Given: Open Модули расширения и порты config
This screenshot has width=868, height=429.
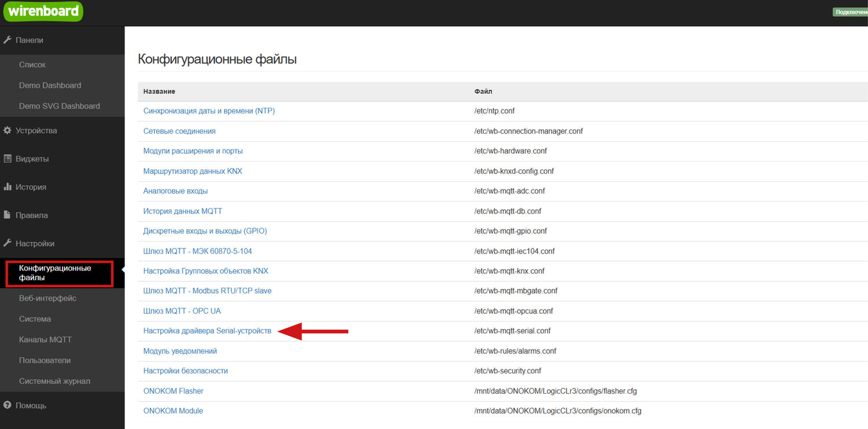Looking at the screenshot, I should 193,151.
